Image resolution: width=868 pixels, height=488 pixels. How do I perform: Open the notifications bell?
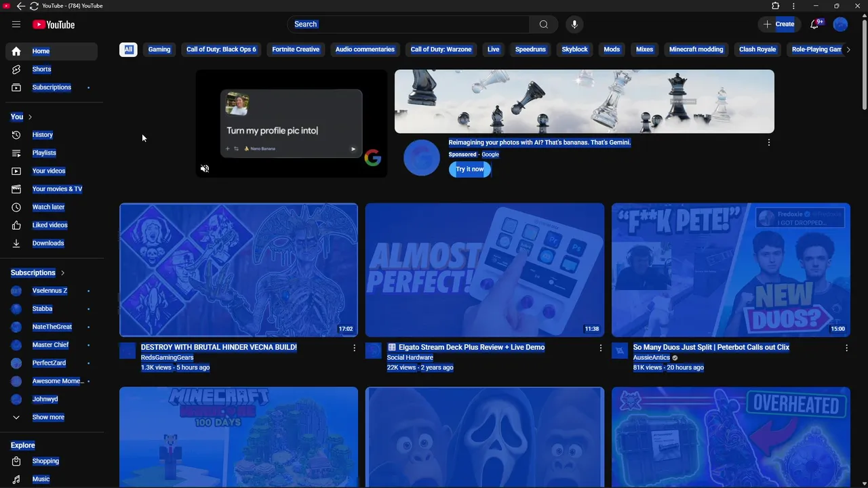tap(815, 24)
